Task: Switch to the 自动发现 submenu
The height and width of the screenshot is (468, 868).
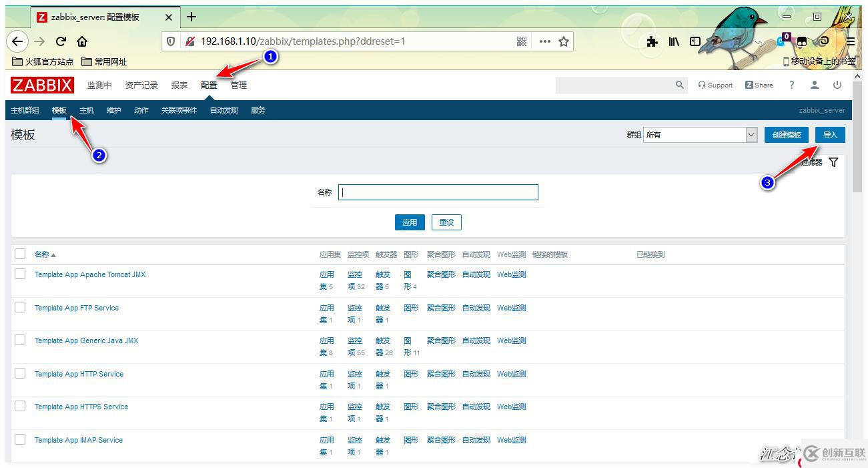Action: pos(224,110)
